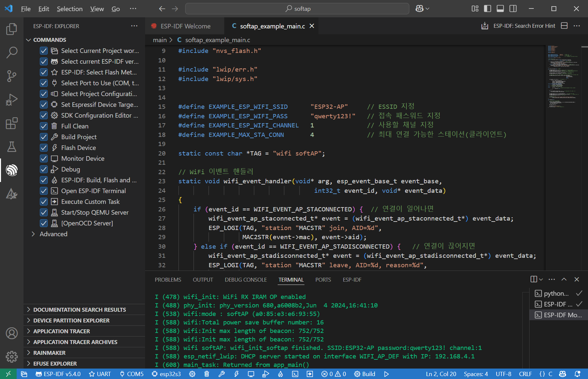The height and width of the screenshot is (379, 588).
Task: Click ESP-IDF Search Error Hint icon
Action: (x=485, y=26)
